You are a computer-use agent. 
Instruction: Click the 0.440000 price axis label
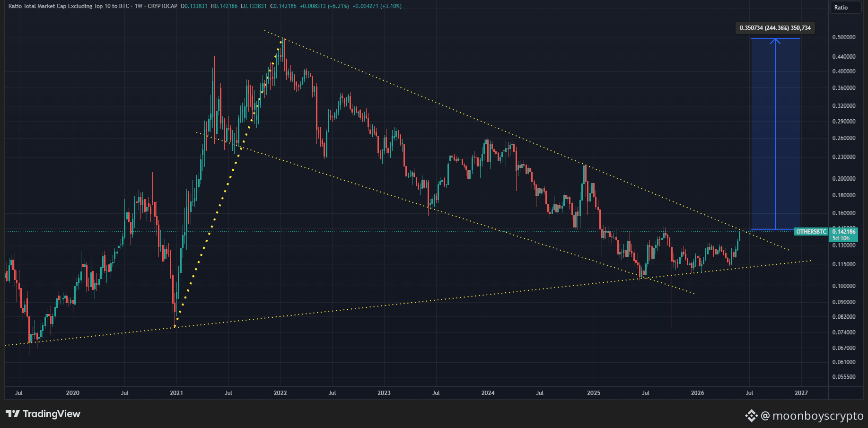[844, 57]
